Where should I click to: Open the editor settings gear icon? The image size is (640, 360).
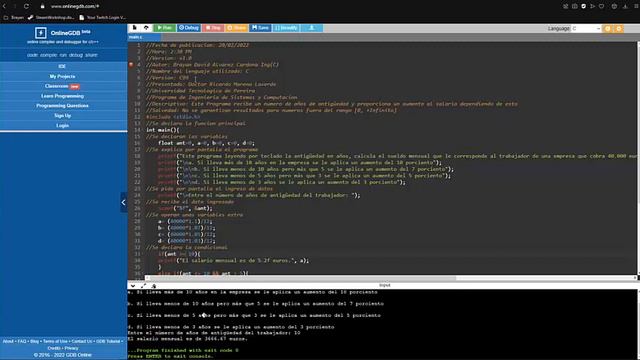pyautogui.click(x=608, y=28)
